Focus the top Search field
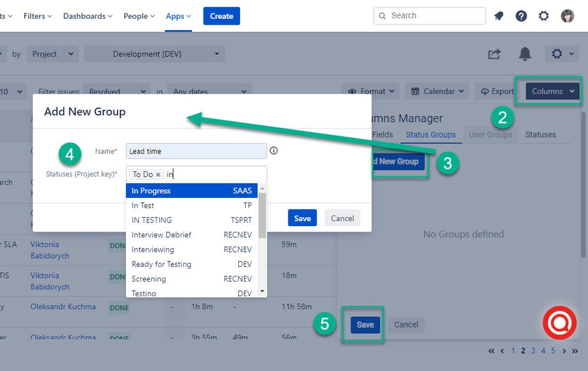The height and width of the screenshot is (371, 588). click(x=430, y=16)
